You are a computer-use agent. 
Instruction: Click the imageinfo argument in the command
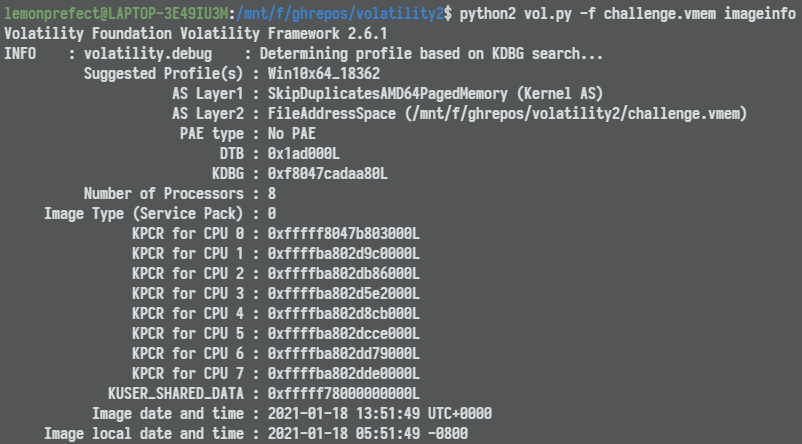(x=759, y=12)
